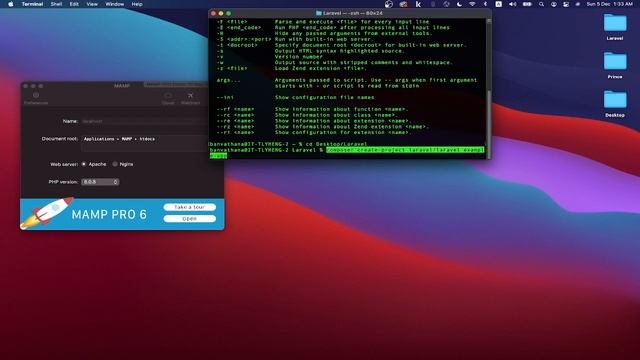The height and width of the screenshot is (360, 640).
Task: Open the Help menu
Action: (x=137, y=4)
